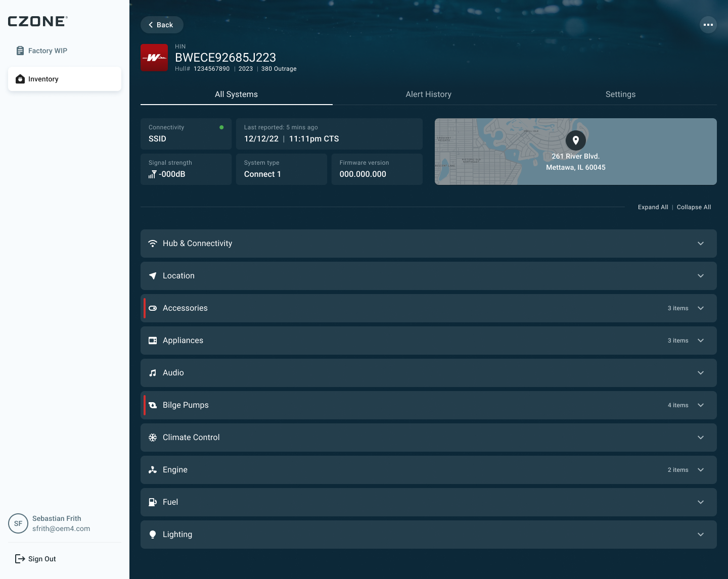Click the Appliances icon
The height and width of the screenshot is (579, 728).
(153, 341)
